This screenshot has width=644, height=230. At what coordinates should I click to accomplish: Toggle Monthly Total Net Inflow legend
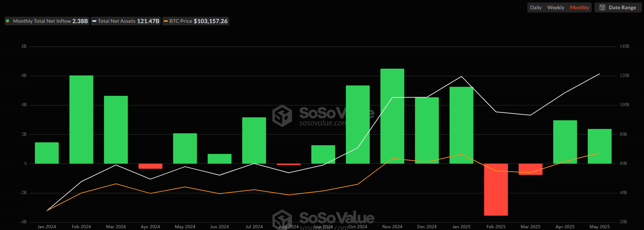47,21
